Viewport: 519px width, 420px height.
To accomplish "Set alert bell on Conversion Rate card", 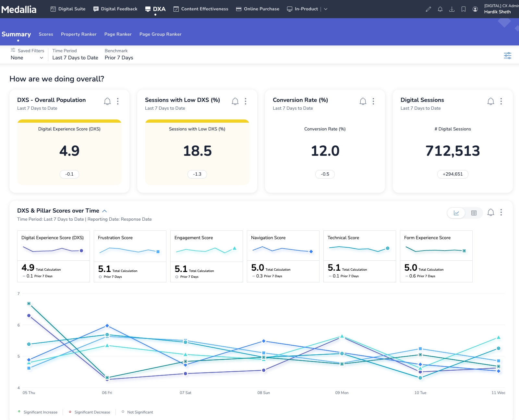I will coord(363,101).
